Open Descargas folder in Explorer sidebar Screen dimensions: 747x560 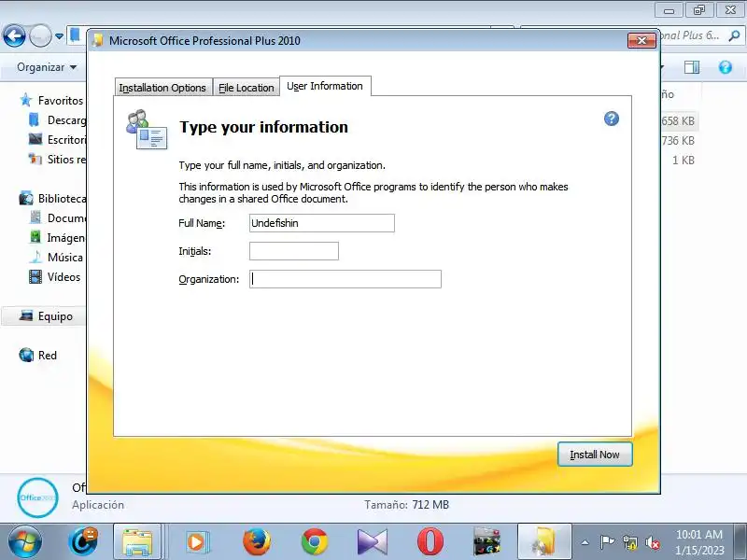point(58,120)
